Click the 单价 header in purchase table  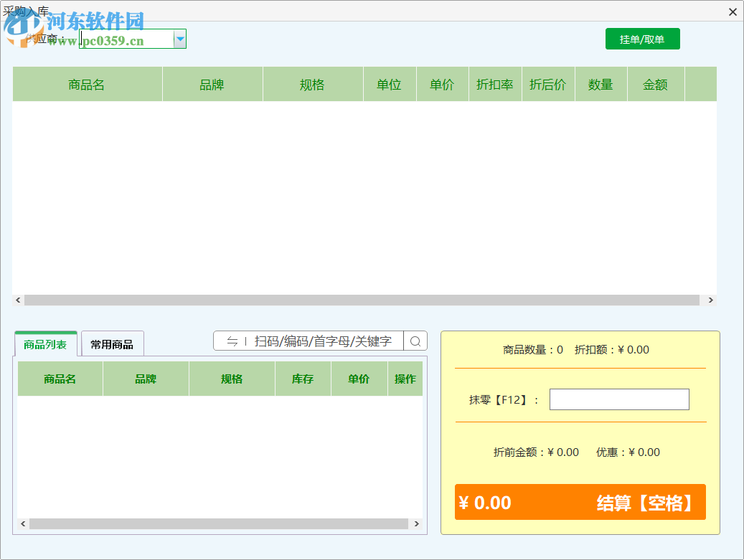tap(443, 85)
